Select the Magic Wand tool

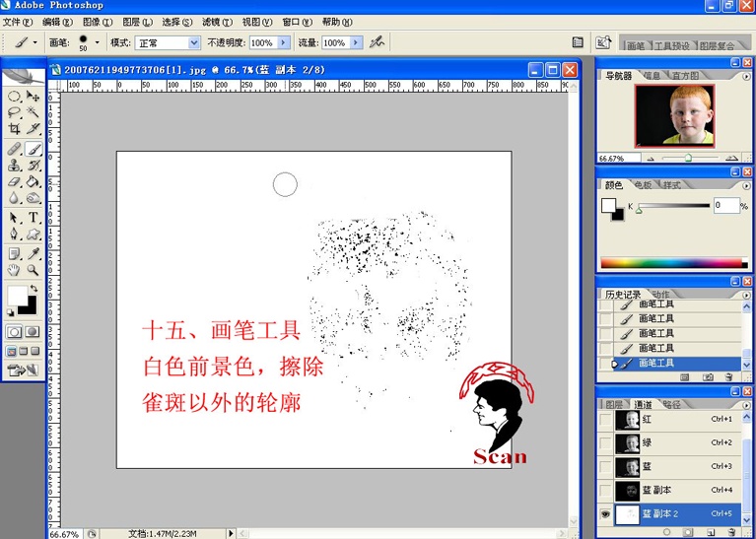pyautogui.click(x=33, y=112)
